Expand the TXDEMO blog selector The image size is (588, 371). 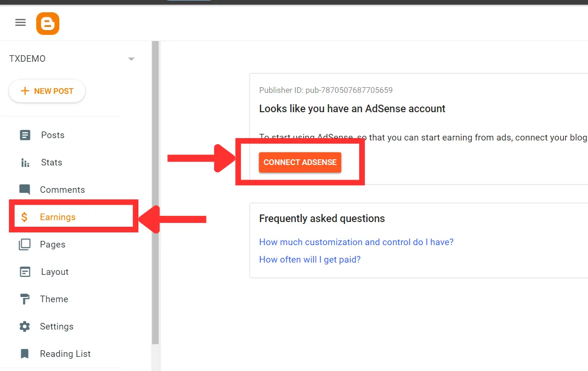click(x=27, y=58)
